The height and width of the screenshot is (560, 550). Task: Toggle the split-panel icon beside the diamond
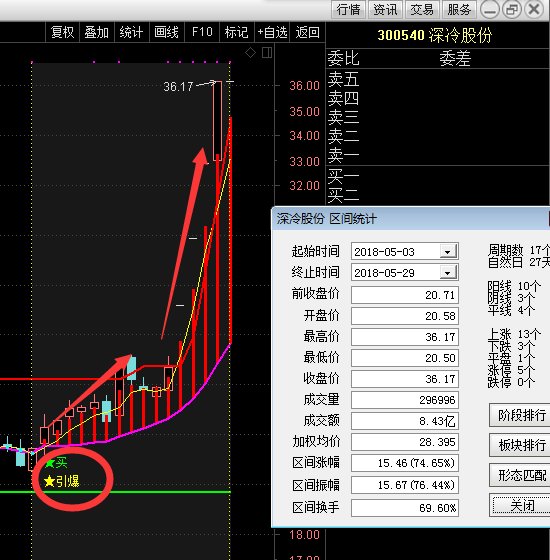tap(267, 53)
